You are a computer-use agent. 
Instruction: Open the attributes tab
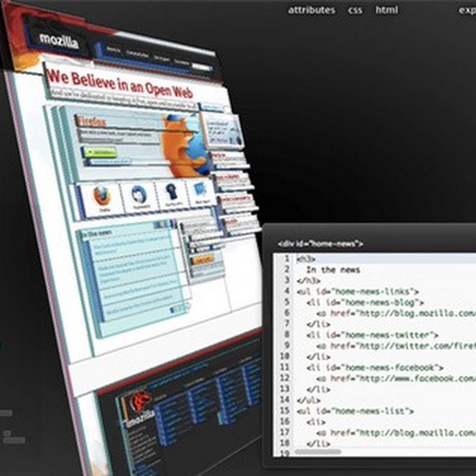(x=311, y=10)
